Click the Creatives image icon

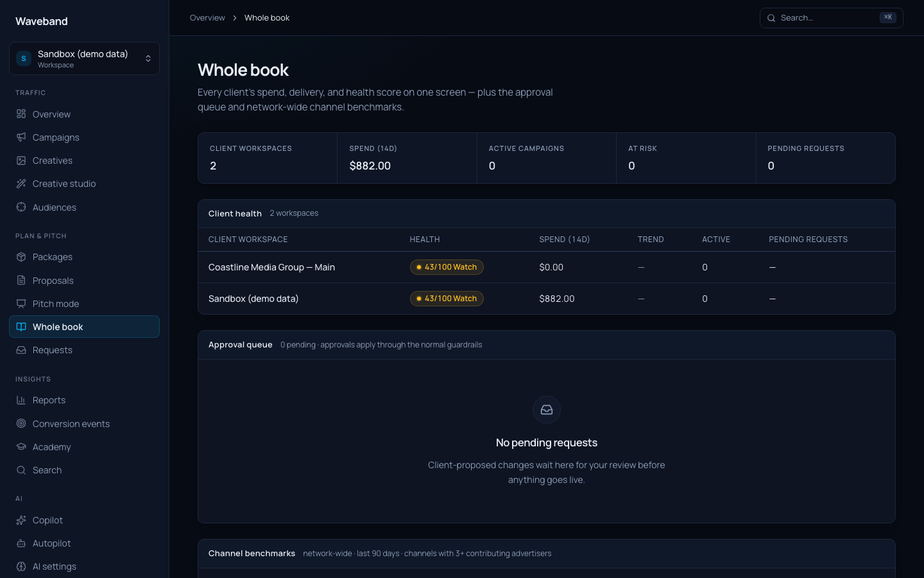[21, 161]
